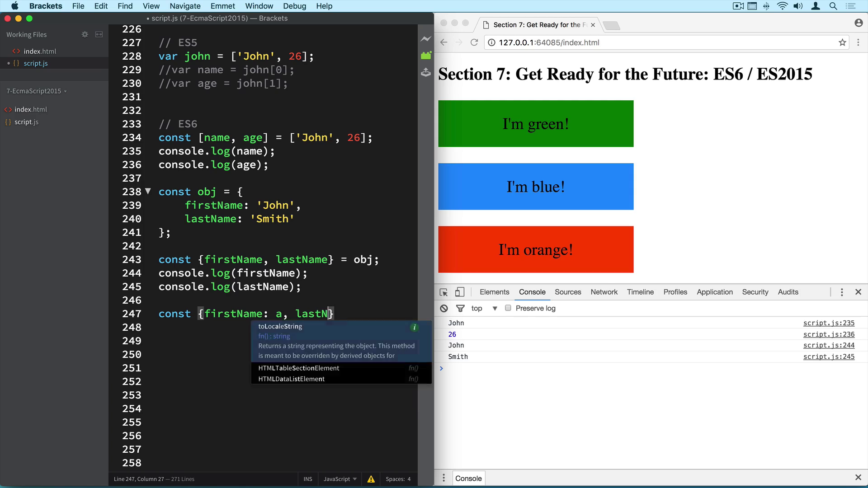868x488 pixels.
Task: Select index.html in Working Files
Action: [x=40, y=52]
